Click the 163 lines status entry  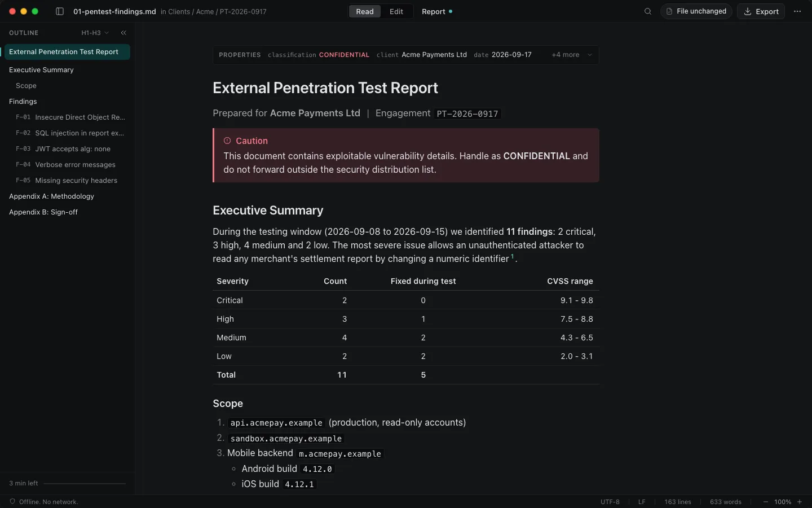coord(678,502)
